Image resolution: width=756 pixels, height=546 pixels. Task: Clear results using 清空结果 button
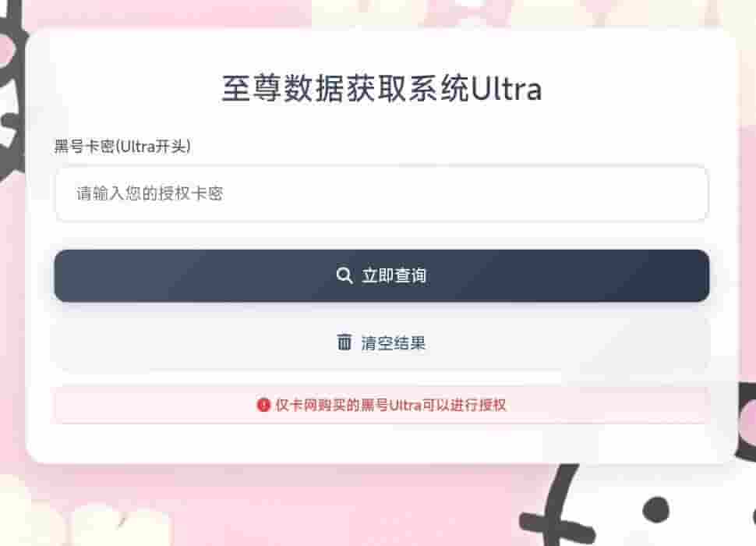pyautogui.click(x=381, y=343)
